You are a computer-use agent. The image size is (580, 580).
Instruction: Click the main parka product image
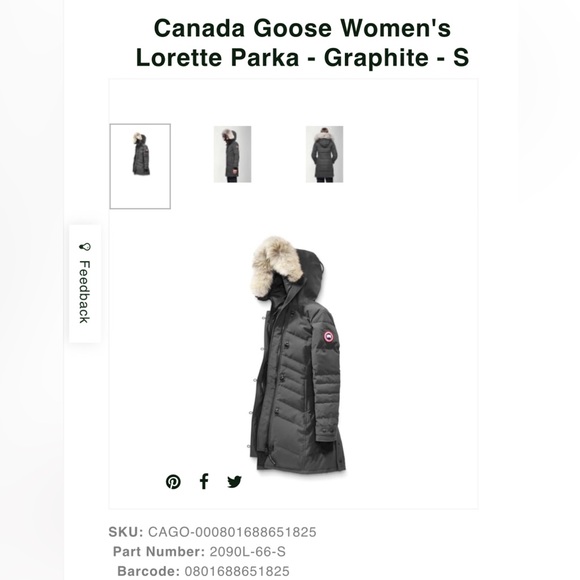tap(297, 355)
